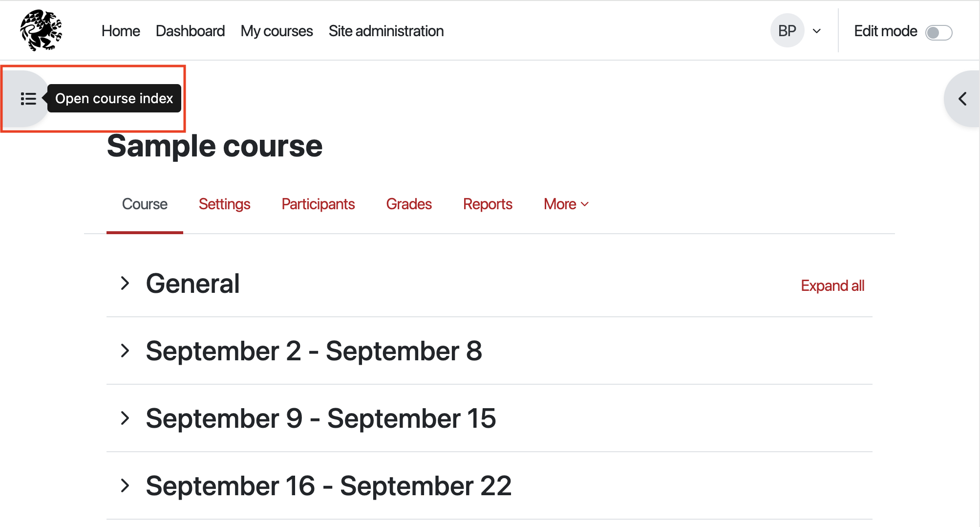
Task: Open the Participants tab
Action: click(318, 204)
